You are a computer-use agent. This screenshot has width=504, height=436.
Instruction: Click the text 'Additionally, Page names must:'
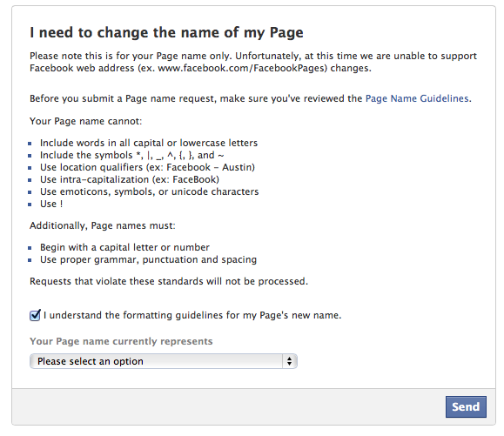point(103,225)
